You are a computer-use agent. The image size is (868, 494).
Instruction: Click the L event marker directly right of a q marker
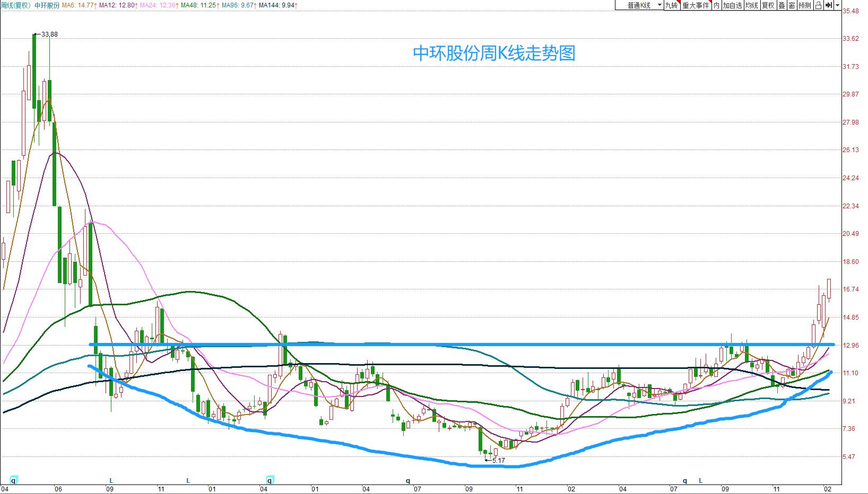coord(700,481)
